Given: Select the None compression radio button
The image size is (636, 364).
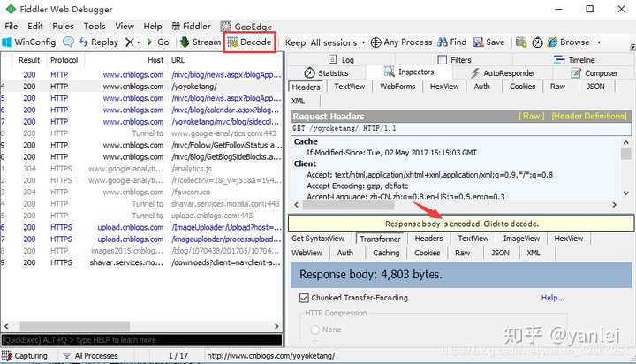Looking at the screenshot, I should (x=315, y=330).
